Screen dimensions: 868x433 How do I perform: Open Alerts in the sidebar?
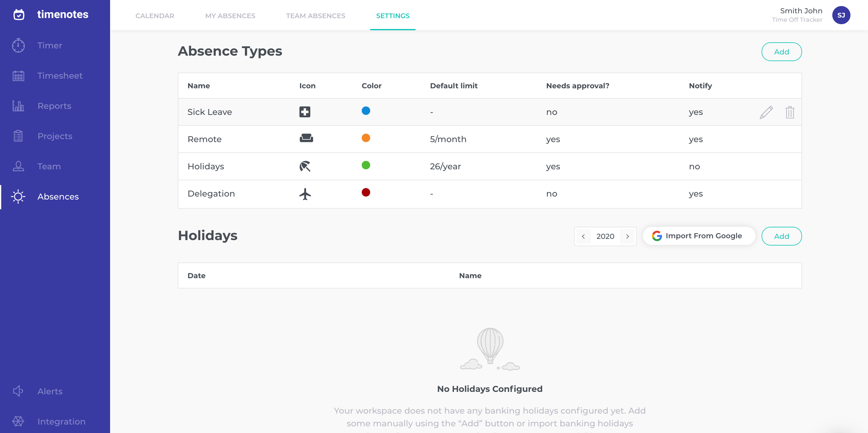[50, 391]
